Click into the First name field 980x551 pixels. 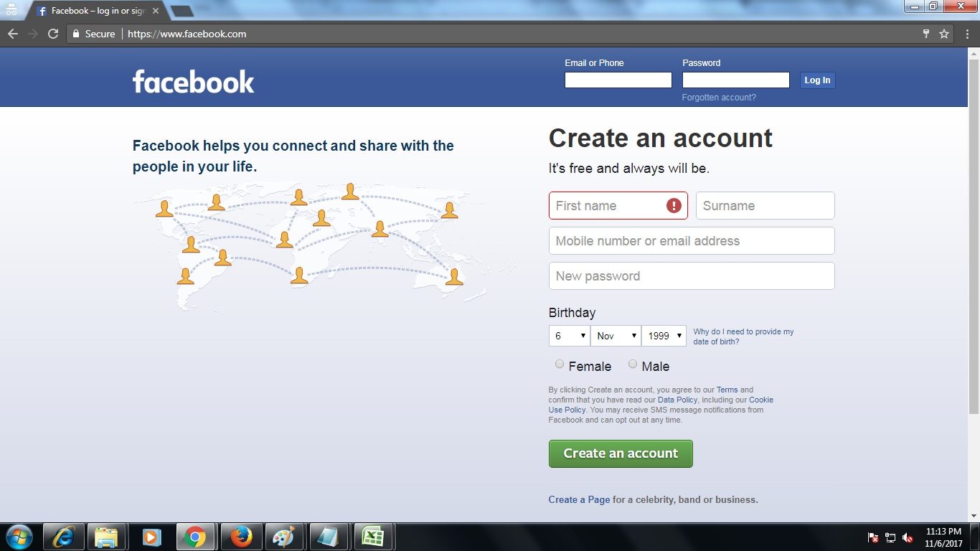[618, 205]
